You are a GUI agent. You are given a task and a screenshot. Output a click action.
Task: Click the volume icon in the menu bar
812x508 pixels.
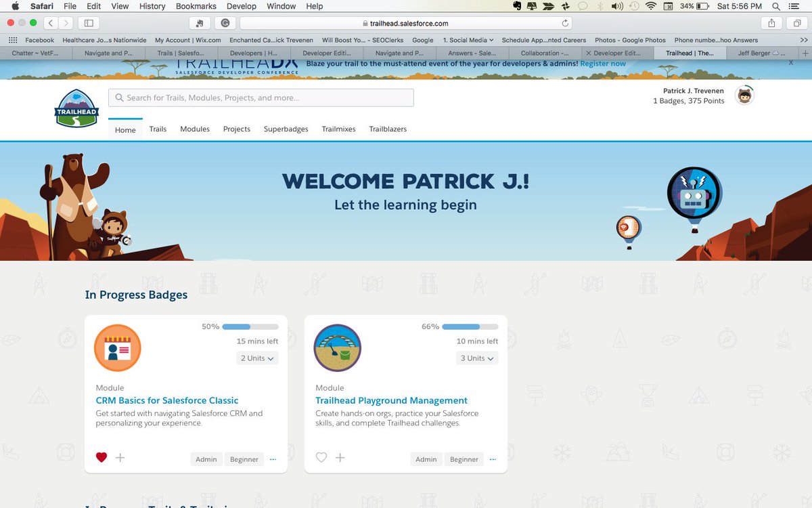pos(617,6)
